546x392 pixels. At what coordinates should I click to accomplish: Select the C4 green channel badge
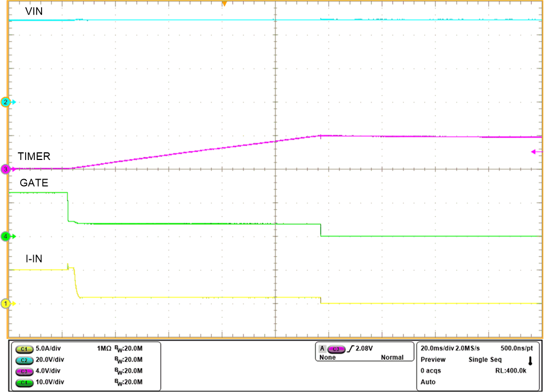(x=23, y=383)
